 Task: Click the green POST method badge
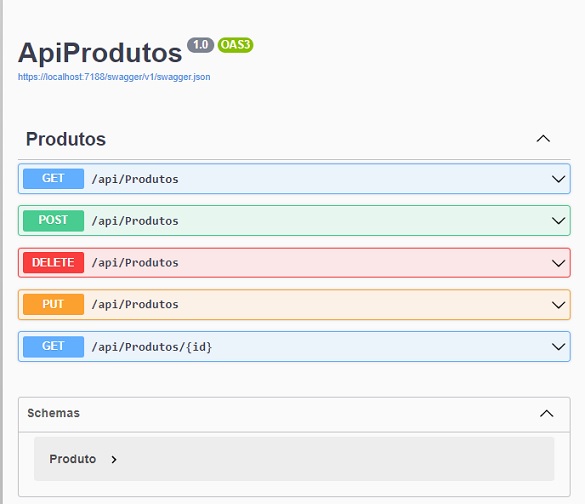(x=53, y=220)
